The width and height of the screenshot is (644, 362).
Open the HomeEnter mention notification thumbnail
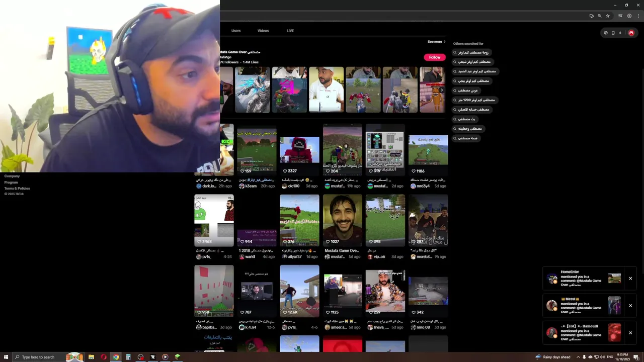point(614,279)
